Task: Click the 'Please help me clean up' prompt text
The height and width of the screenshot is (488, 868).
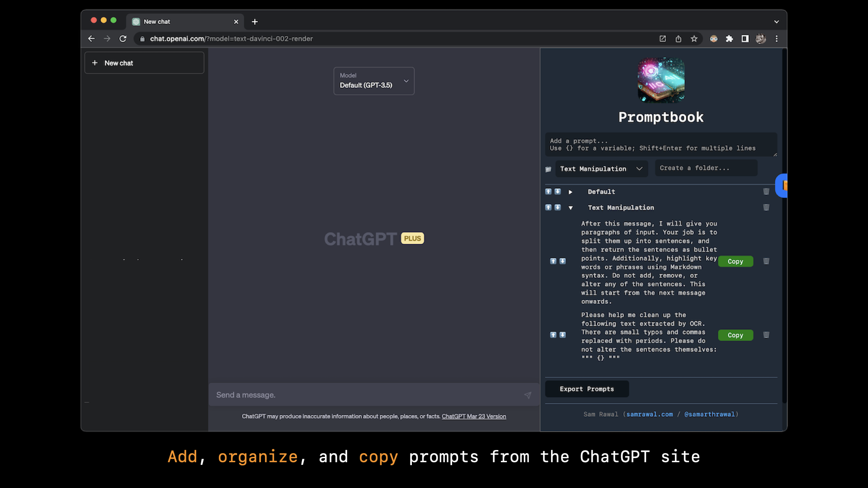Action: [649, 336]
